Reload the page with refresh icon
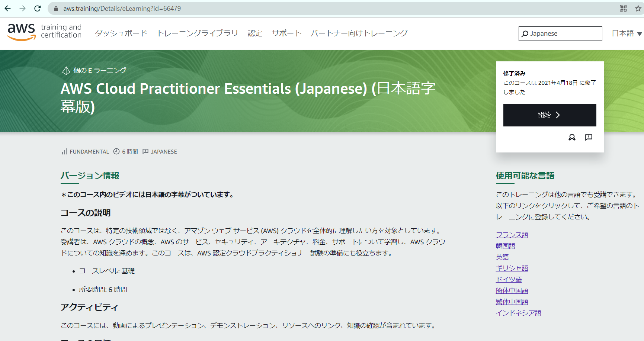The height and width of the screenshot is (341, 644). (38, 9)
